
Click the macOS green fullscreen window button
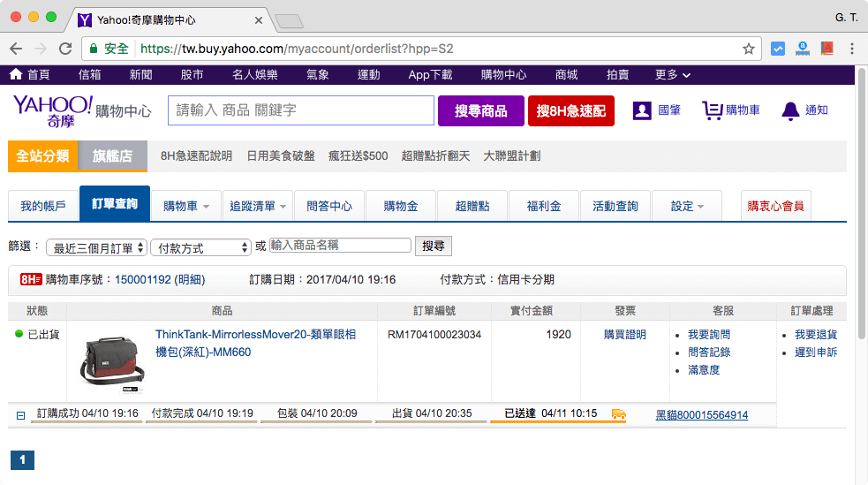point(51,17)
